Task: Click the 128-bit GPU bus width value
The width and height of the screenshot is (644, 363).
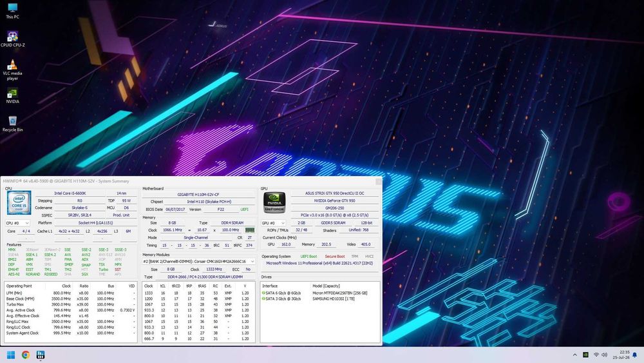Action: (366, 223)
